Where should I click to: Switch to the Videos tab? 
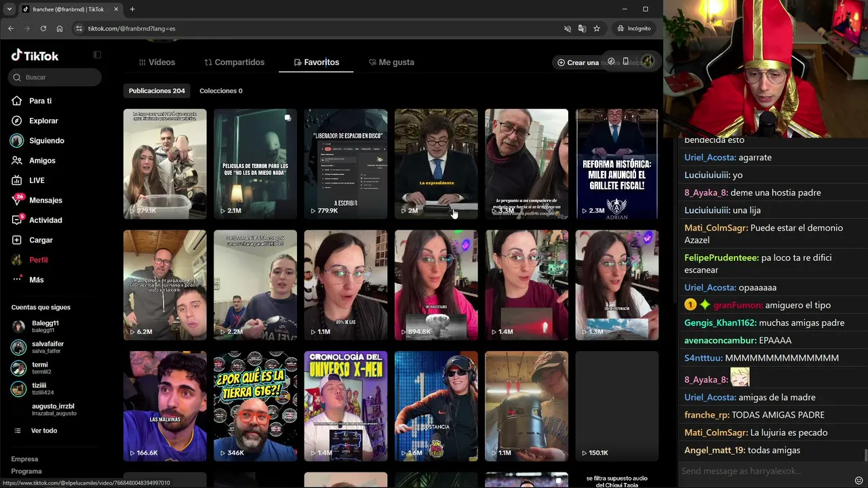[x=157, y=62]
